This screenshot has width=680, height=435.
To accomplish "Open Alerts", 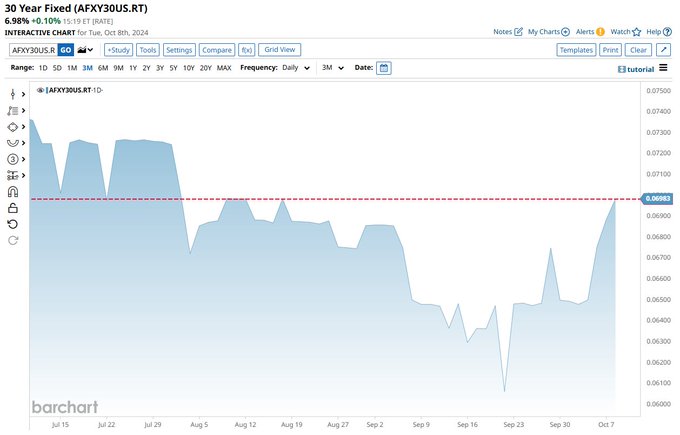I will click(x=590, y=32).
